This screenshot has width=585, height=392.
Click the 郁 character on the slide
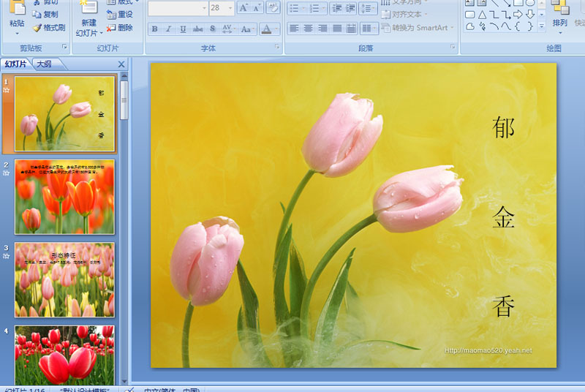coord(503,127)
